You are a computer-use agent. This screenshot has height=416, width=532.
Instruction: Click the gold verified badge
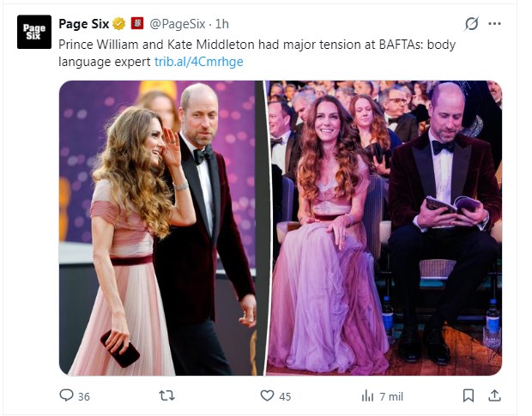pyautogui.click(x=118, y=23)
